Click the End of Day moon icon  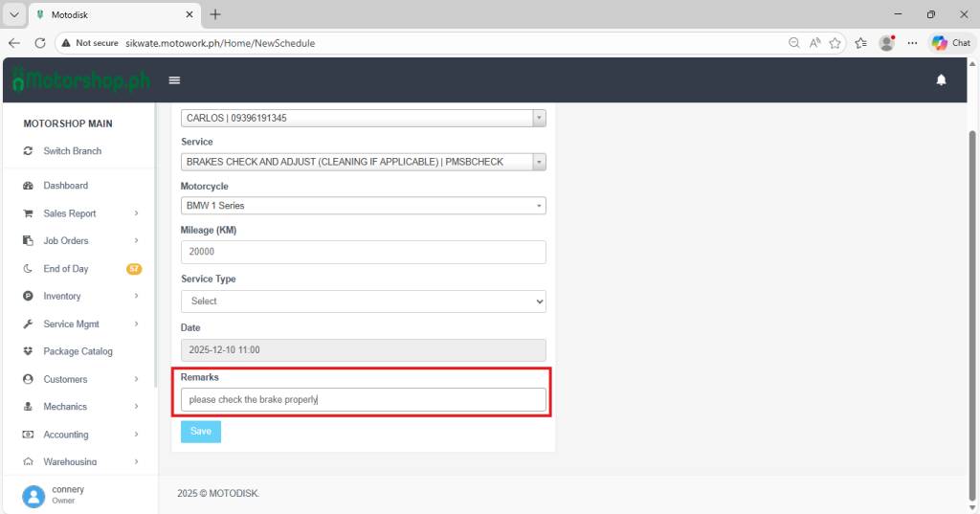pos(28,269)
